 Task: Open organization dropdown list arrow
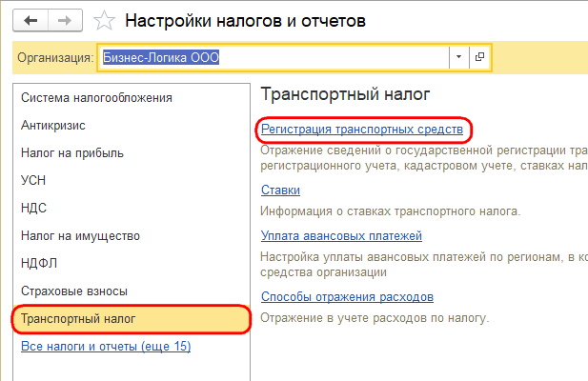click(x=458, y=57)
